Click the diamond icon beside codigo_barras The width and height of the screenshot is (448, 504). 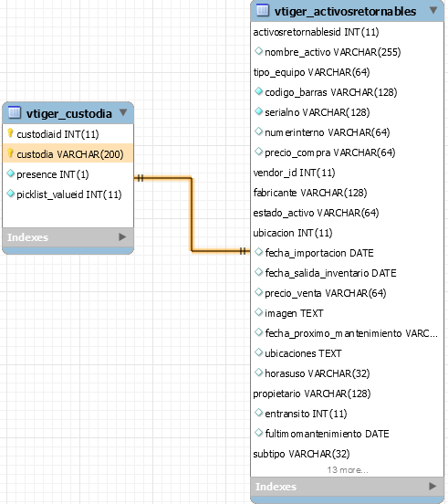click(x=258, y=91)
